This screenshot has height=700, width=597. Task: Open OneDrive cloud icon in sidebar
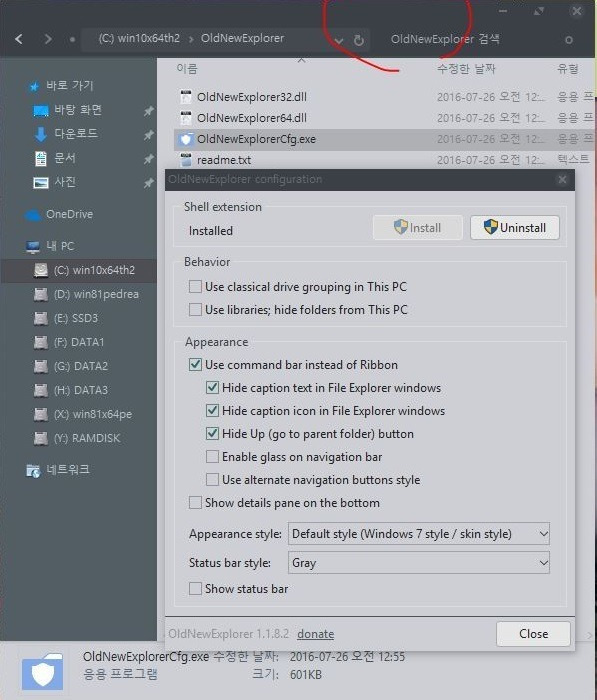pyautogui.click(x=33, y=215)
